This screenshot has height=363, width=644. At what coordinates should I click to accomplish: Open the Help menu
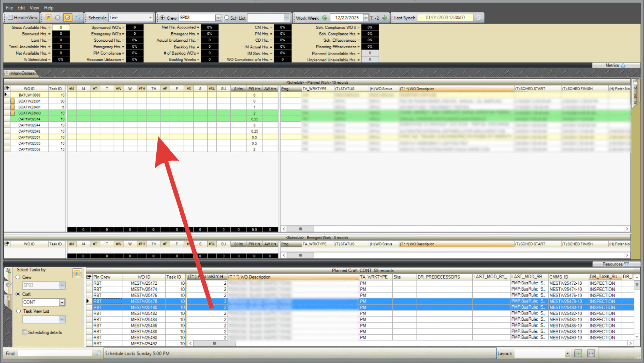pyautogui.click(x=49, y=8)
